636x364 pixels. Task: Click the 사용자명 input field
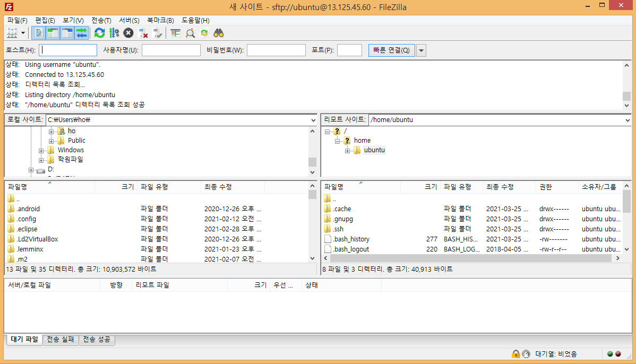[171, 50]
